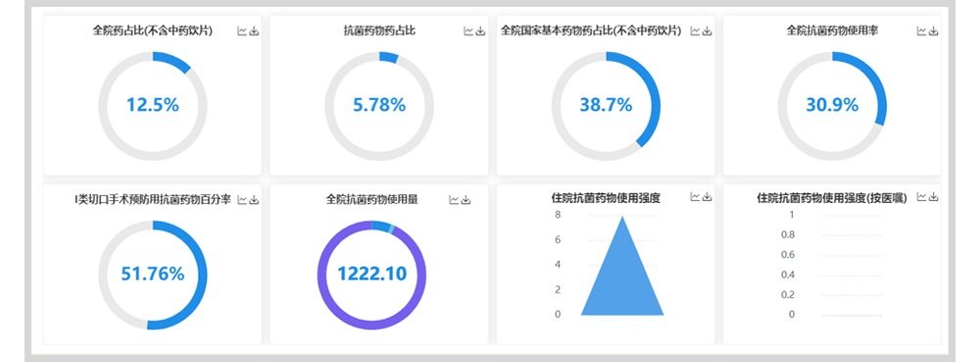Image resolution: width=980 pixels, height=362 pixels.
Task: Download data for 全院药占比 card
Action: pos(254,31)
